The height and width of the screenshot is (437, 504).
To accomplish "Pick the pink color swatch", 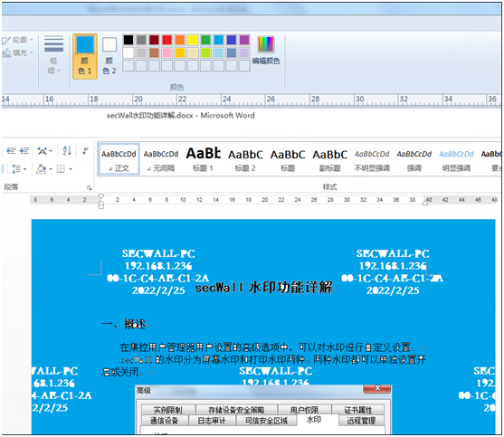I will coord(166,52).
